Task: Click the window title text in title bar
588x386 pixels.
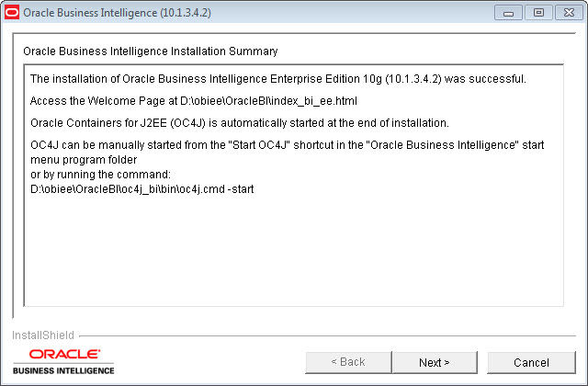Action: 117,13
